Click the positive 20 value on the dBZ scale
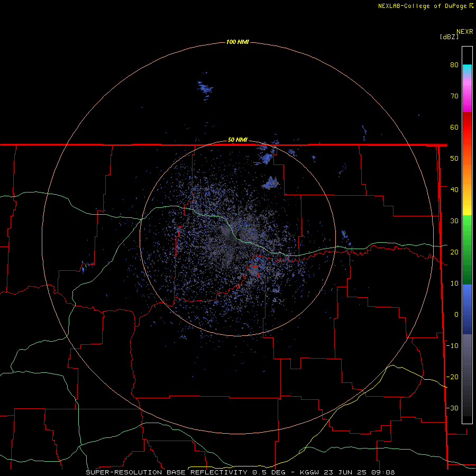 pyautogui.click(x=454, y=252)
